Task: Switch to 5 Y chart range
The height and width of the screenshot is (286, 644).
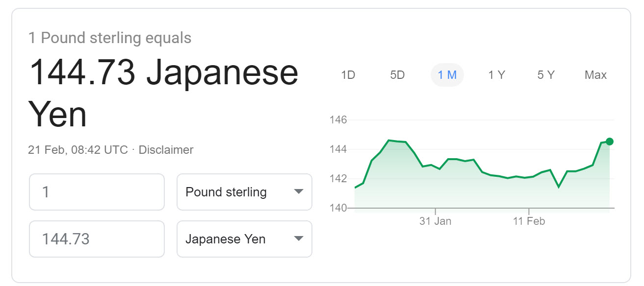Action: [x=546, y=75]
